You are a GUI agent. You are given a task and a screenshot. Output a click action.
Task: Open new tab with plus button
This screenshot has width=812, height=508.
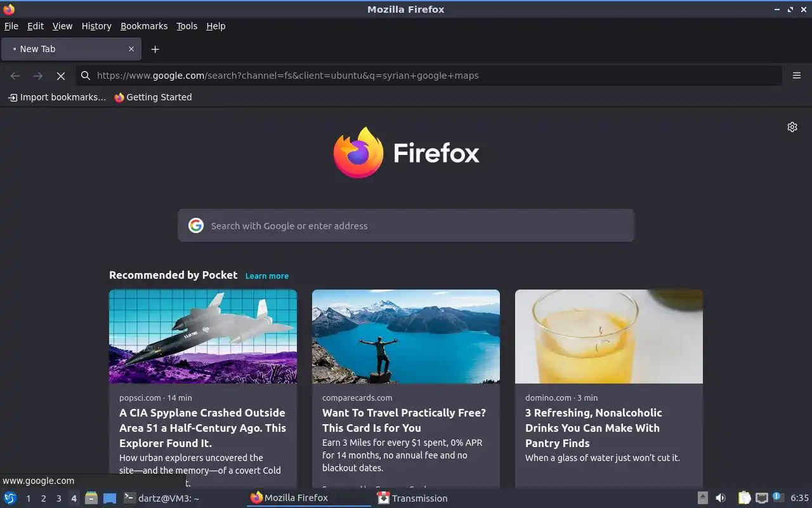tap(155, 49)
